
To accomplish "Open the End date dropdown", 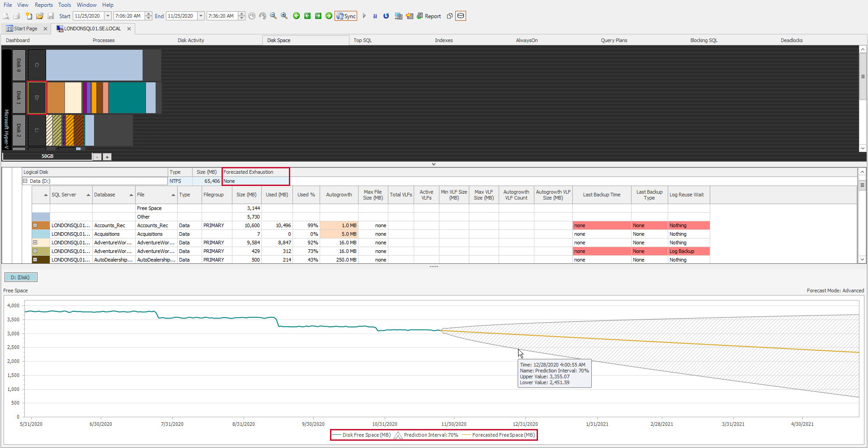I will (201, 16).
